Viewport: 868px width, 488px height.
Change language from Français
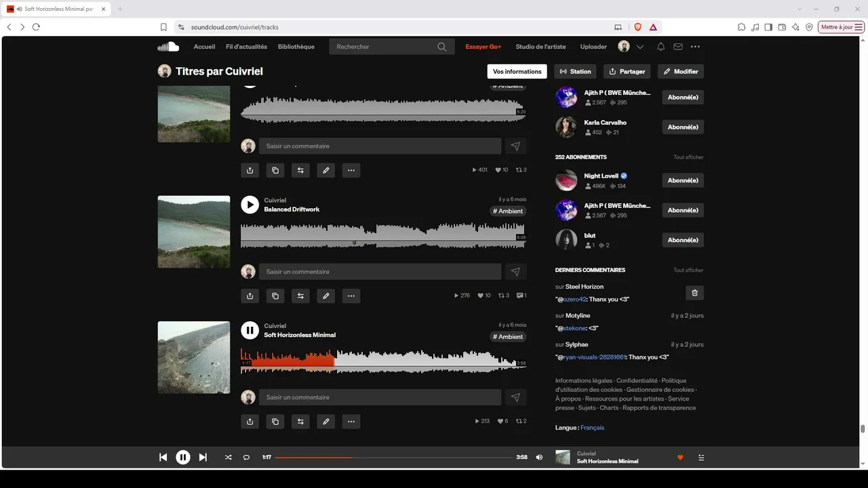[x=592, y=428]
